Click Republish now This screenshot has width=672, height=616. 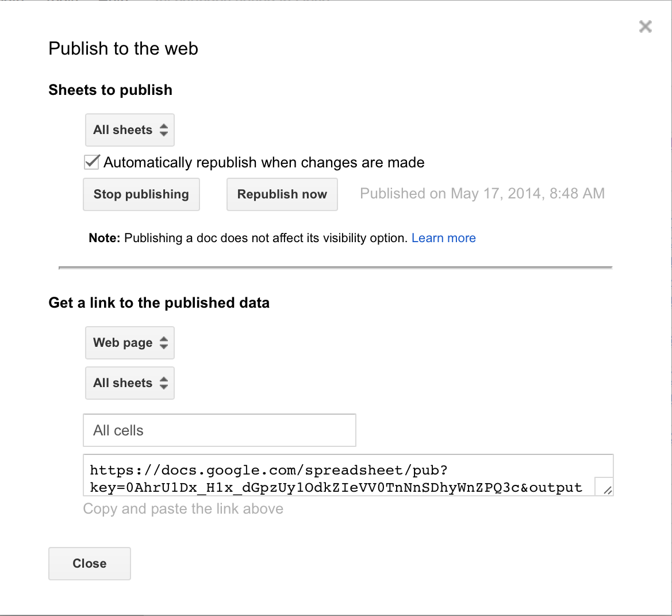tap(282, 194)
